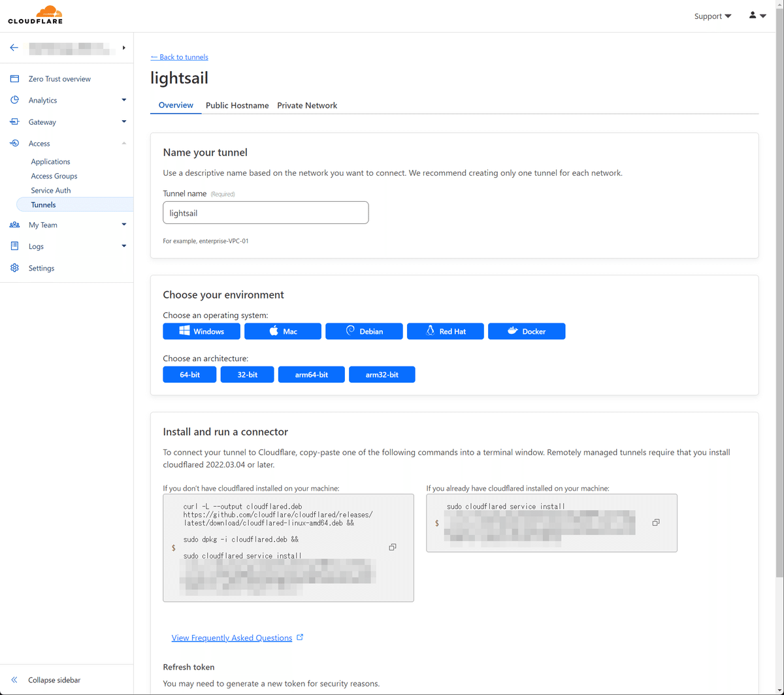This screenshot has height=695, width=784.
Task: Switch to the Overview tab
Action: pyautogui.click(x=176, y=105)
